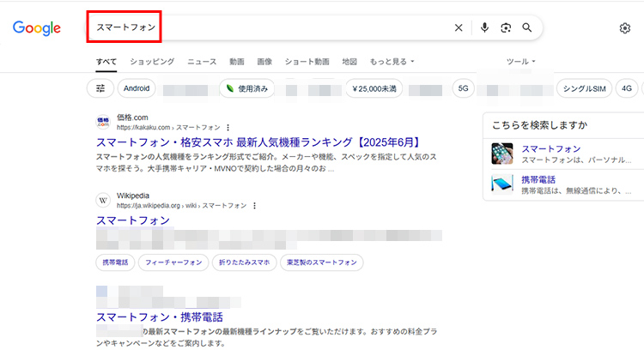Start voice search with microphone icon
Viewport: 644px width, 362px height.
click(484, 27)
